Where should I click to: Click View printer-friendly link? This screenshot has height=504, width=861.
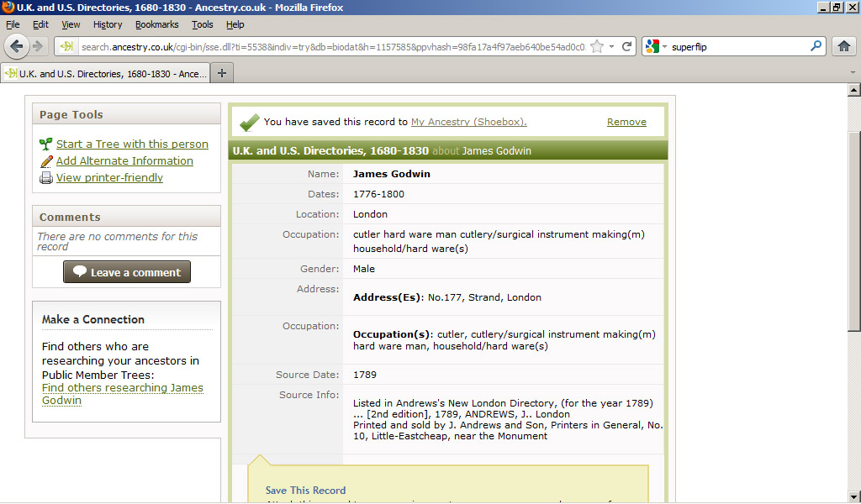(x=110, y=178)
